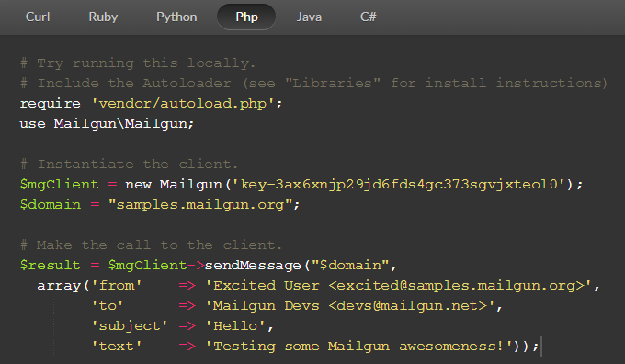Click the "samples.mailgun.org" string

[x=201, y=205]
